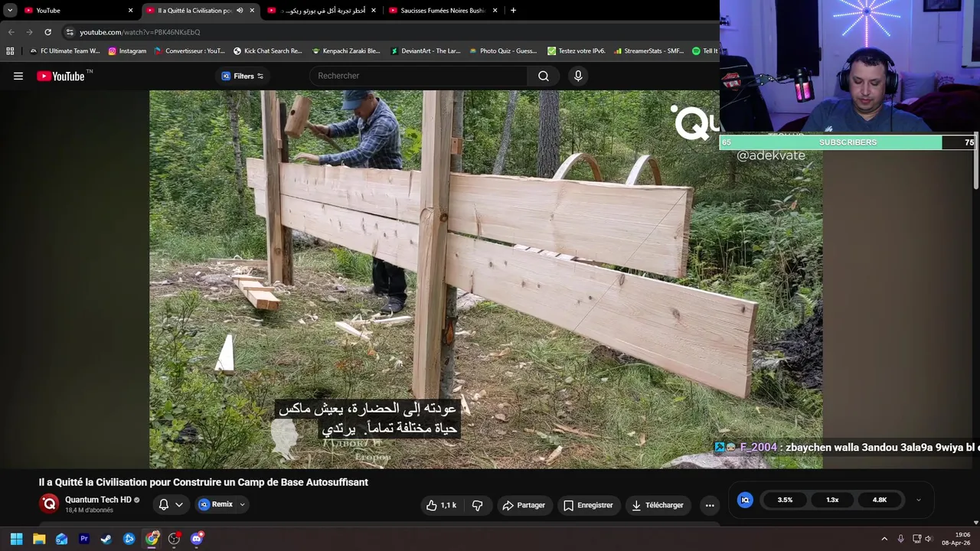Switch to the first YouTube tab

pyautogui.click(x=79, y=11)
